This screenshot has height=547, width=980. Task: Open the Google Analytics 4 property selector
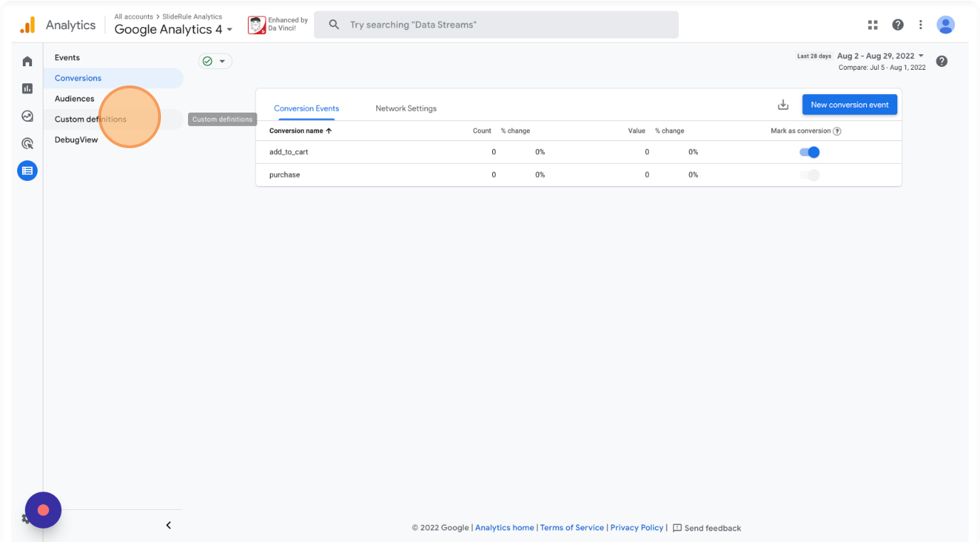173,29
